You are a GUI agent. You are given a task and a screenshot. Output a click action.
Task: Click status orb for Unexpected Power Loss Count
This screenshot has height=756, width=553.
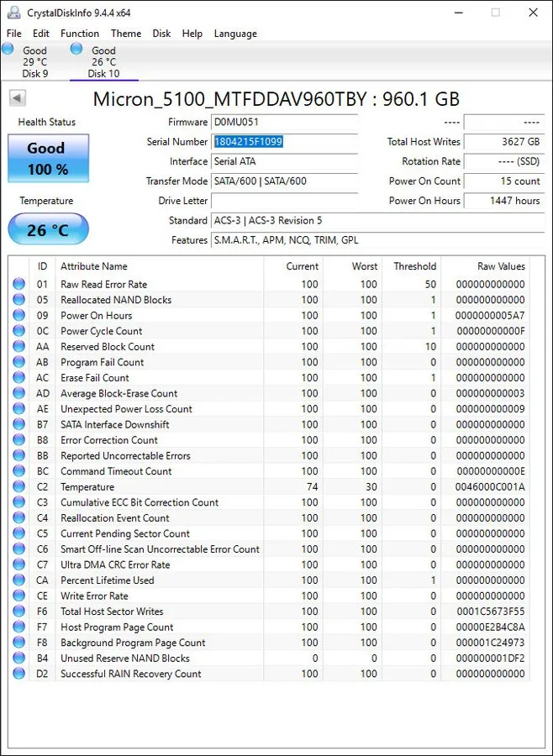pos(18,409)
